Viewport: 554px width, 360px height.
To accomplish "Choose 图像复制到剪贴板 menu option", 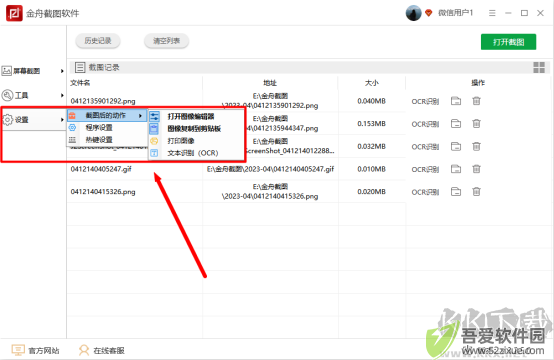I will 194,129.
